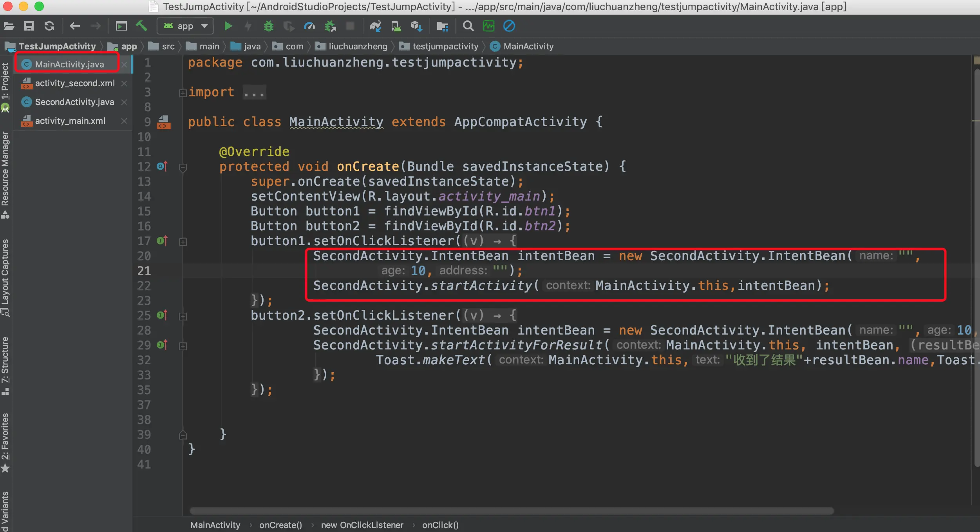Toggle the 1: Project tool window
The height and width of the screenshot is (532, 980).
coord(5,81)
